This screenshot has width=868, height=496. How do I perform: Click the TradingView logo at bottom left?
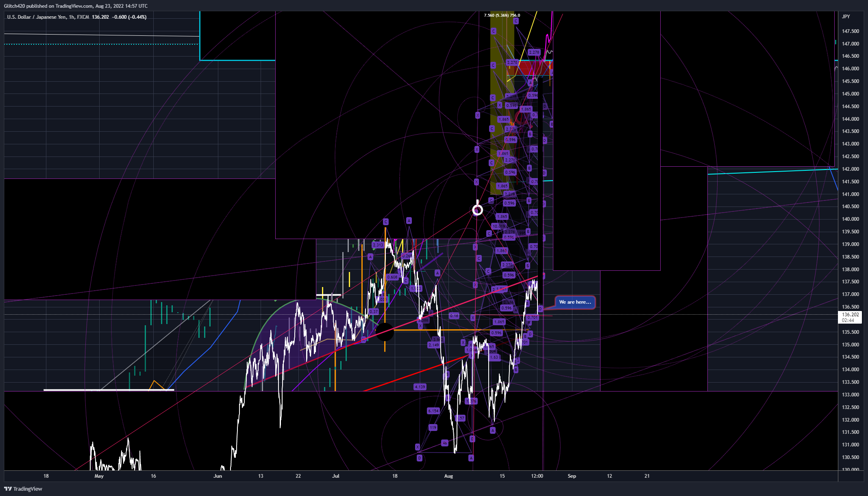(23, 489)
